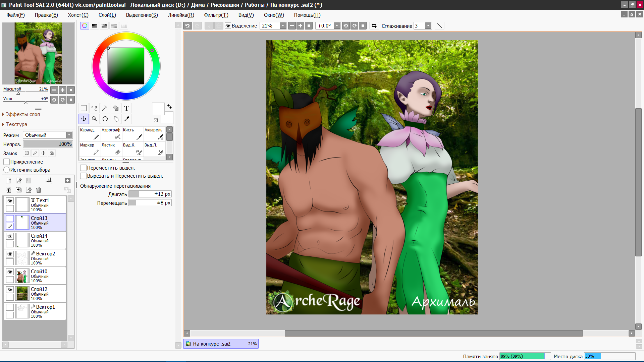Reset navigator angle with square button
Image resolution: width=644 pixels, height=362 pixels.
click(71, 100)
